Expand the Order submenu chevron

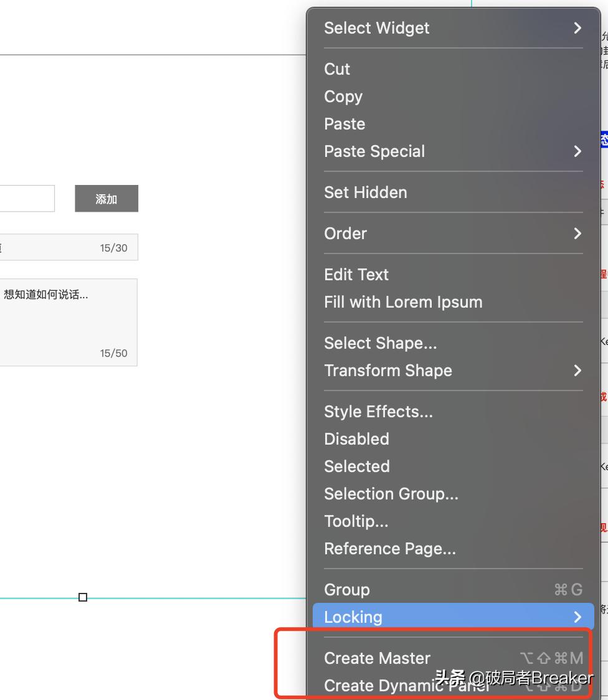point(578,234)
